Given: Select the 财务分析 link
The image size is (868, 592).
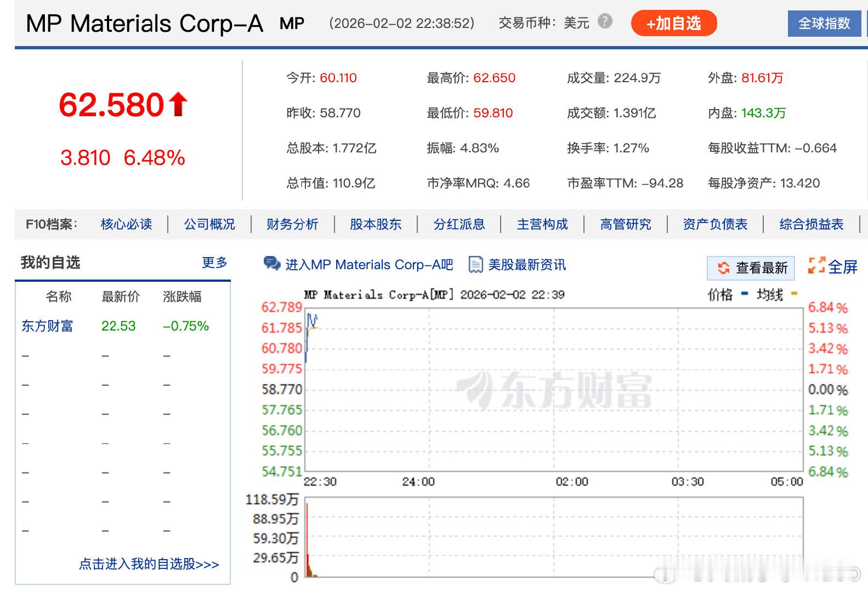Looking at the screenshot, I should 292,224.
